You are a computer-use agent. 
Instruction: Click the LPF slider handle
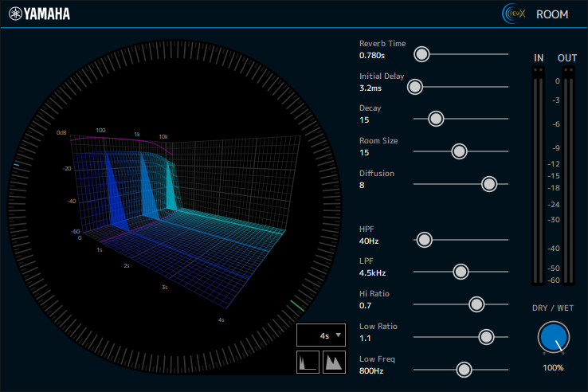coord(461,272)
